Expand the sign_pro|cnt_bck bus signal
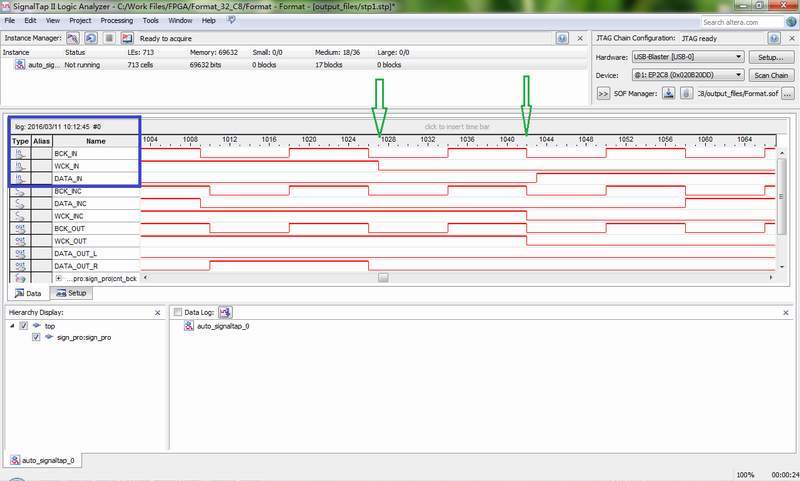800x481 pixels. click(x=58, y=279)
